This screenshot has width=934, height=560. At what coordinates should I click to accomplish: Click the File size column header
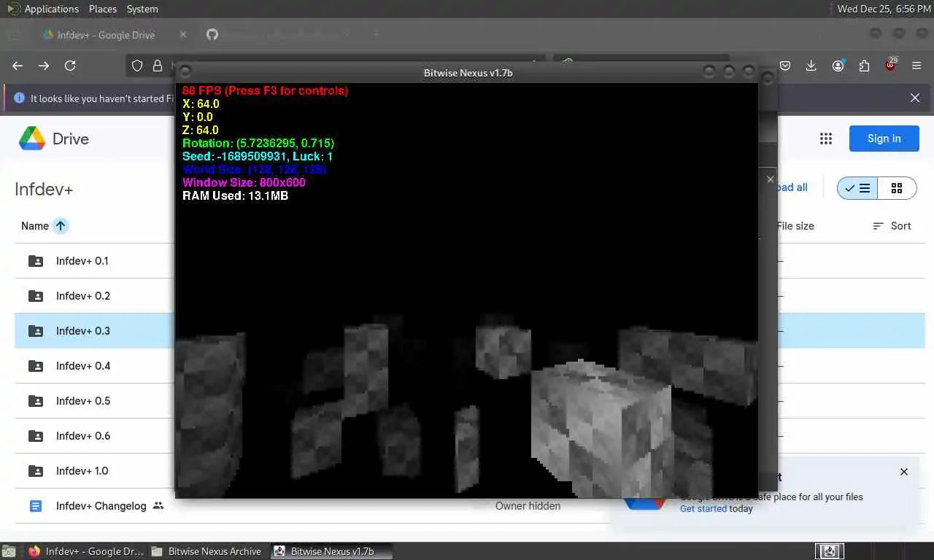tap(795, 226)
